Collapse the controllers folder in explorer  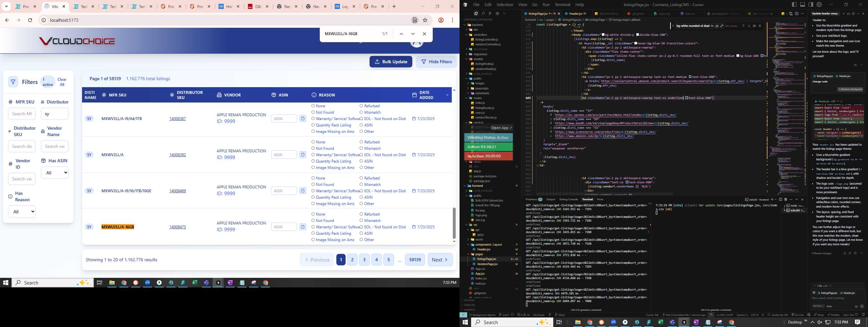(x=467, y=35)
